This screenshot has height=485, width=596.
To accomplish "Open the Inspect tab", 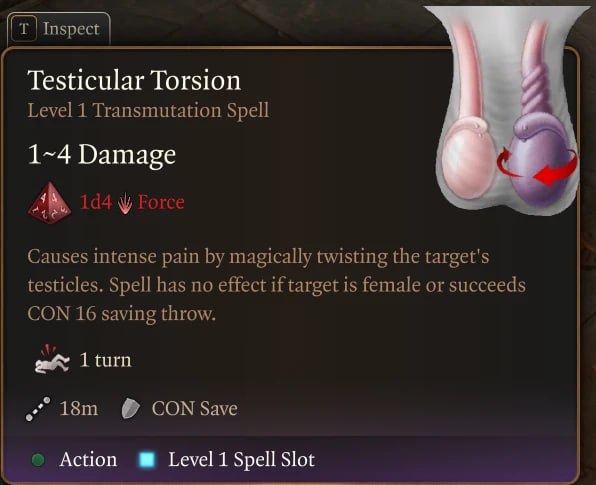I will (59, 29).
